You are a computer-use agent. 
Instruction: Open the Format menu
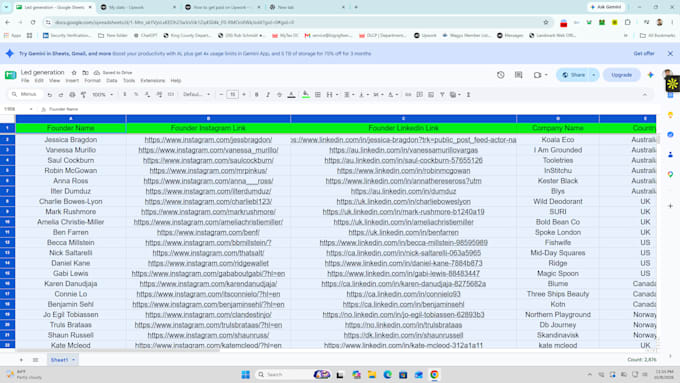(92, 81)
